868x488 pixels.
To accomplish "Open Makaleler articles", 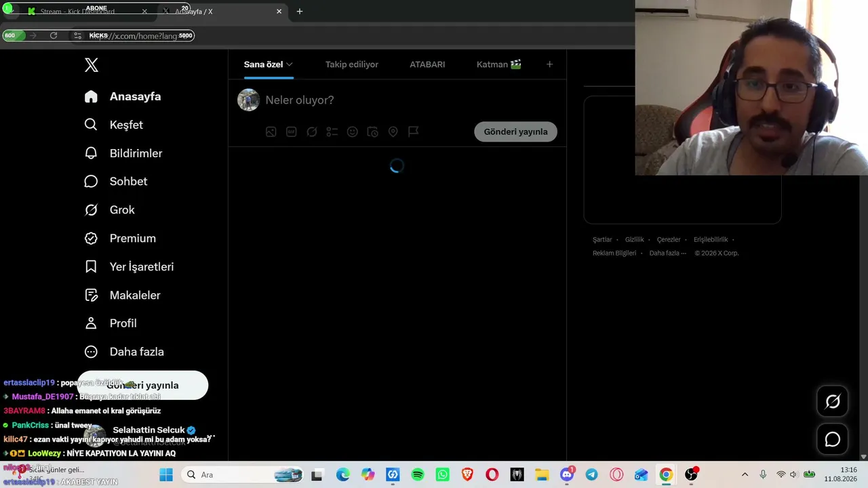I will 122,296.
